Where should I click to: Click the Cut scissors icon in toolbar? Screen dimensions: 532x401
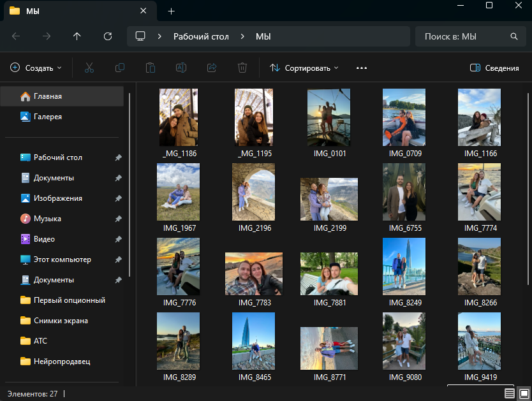[89, 68]
